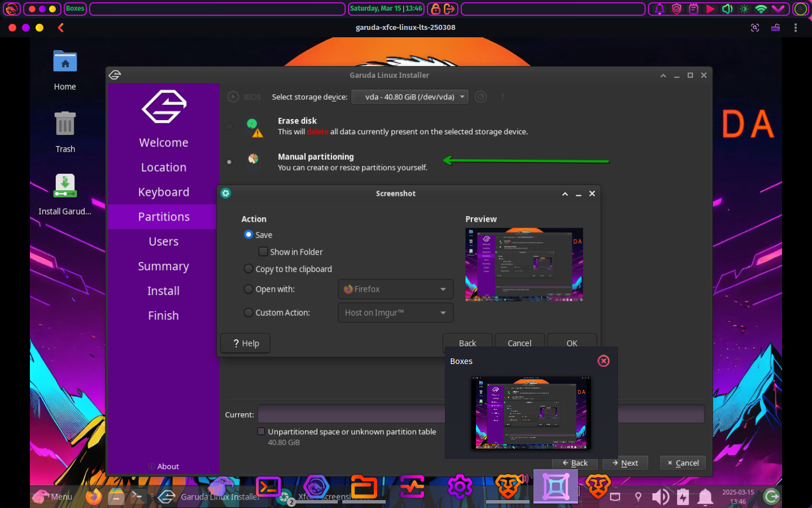Click the Current partition layout bar
This screenshot has width=812, height=508.
[481, 414]
